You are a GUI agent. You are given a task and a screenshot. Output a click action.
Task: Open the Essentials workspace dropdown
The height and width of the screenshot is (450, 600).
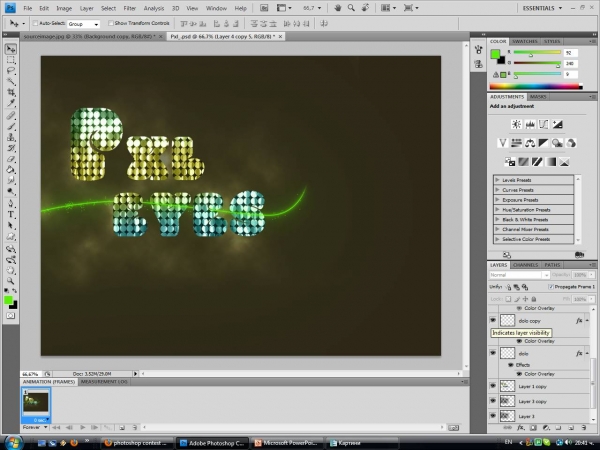pos(542,8)
